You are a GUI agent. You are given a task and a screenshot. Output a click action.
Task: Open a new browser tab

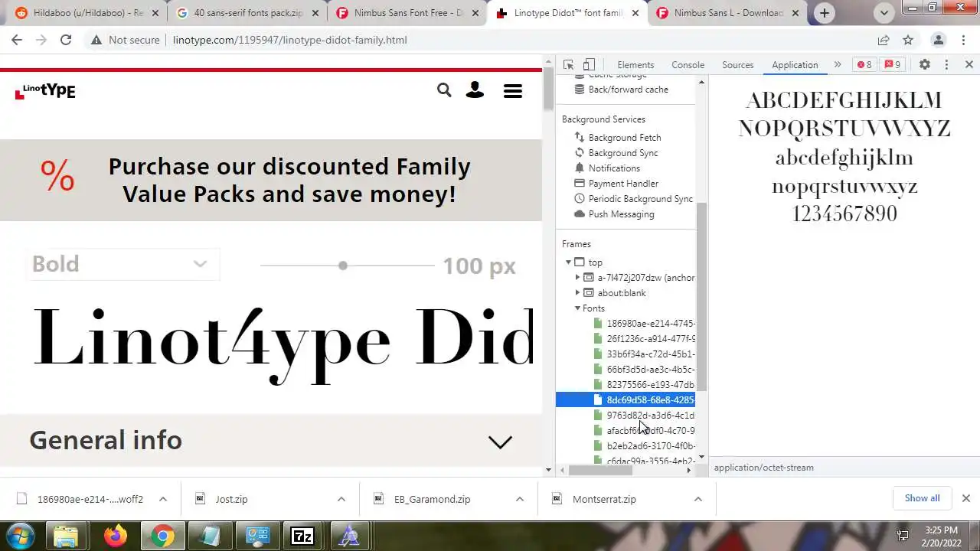pos(825,13)
